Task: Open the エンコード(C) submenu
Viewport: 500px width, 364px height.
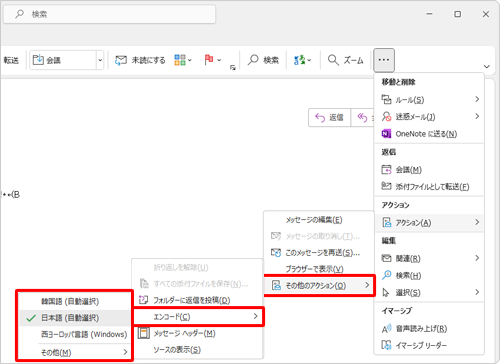Action: 199,317
